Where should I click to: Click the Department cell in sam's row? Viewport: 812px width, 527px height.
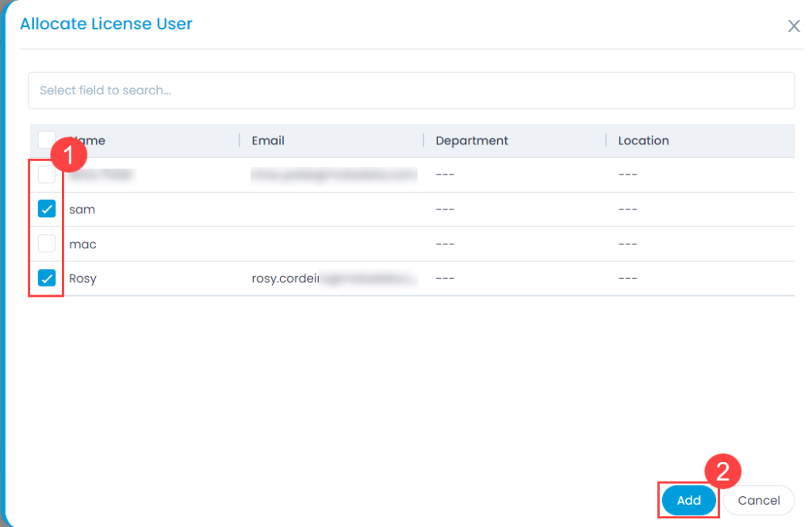coord(444,209)
